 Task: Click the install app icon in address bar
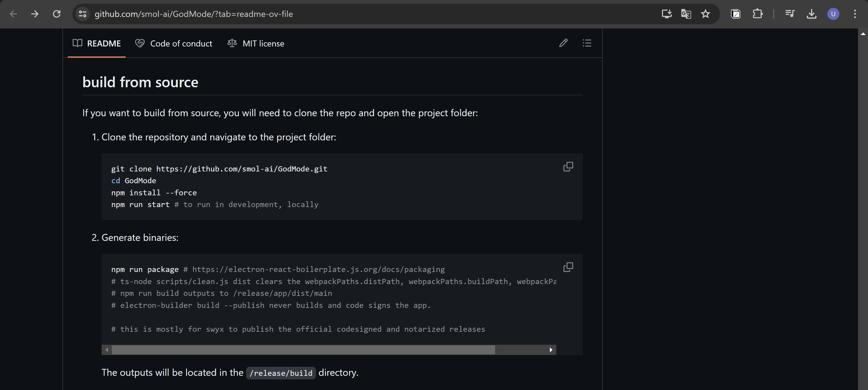pyautogui.click(x=667, y=14)
